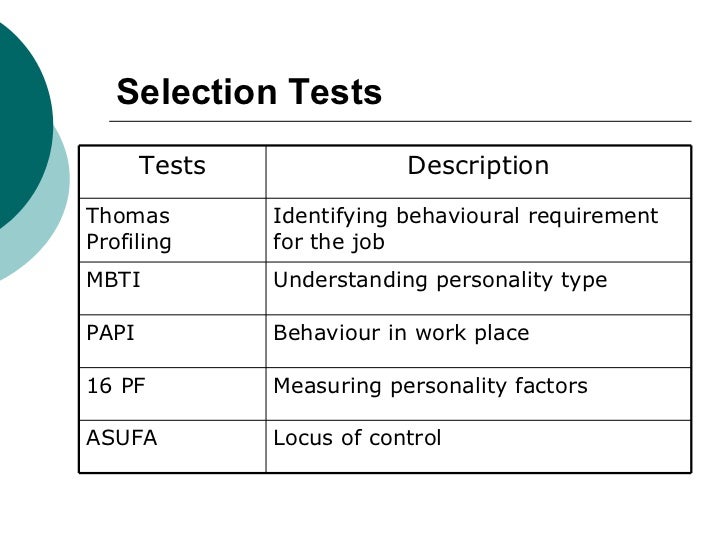The image size is (728, 546).
Task: Click the Selection Tests slide title
Action: (249, 92)
